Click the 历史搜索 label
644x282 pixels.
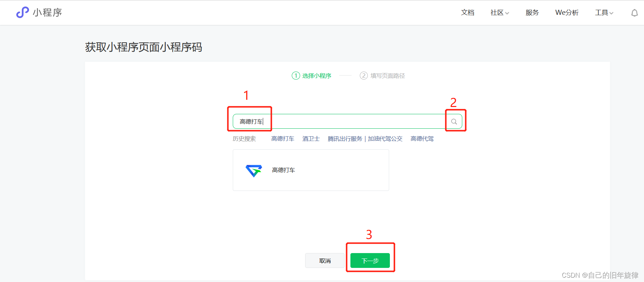coord(244,139)
